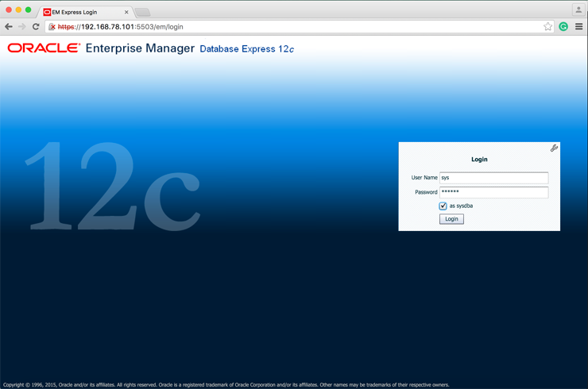This screenshot has width=588, height=389.
Task: Reload the page with the refresh icon
Action: pyautogui.click(x=36, y=27)
